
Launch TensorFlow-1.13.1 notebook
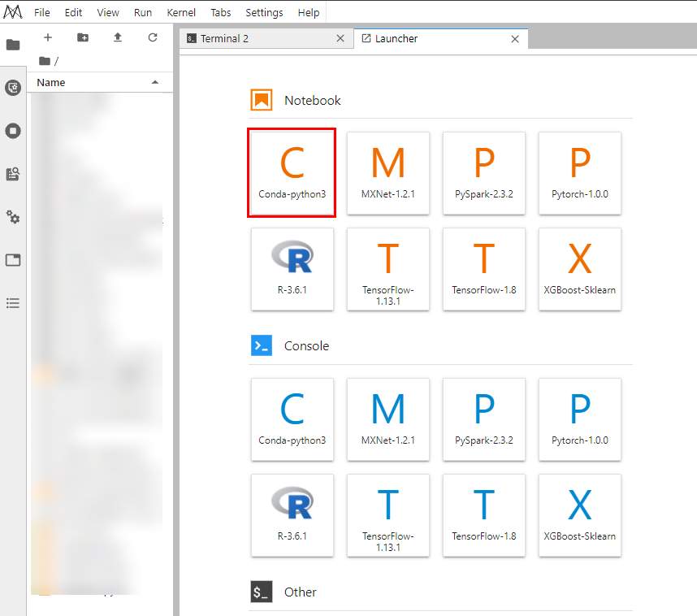(388, 269)
